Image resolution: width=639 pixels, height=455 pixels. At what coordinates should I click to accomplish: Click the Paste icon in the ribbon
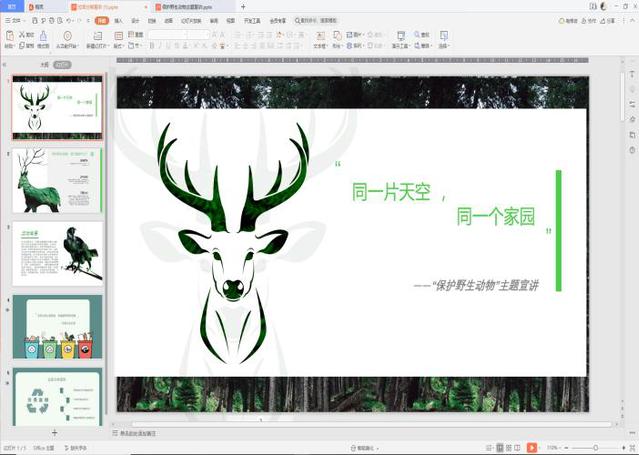9,36
